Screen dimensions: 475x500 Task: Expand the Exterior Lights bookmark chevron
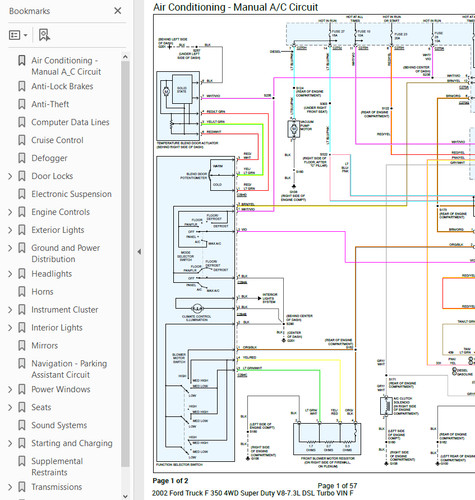pos(10,230)
